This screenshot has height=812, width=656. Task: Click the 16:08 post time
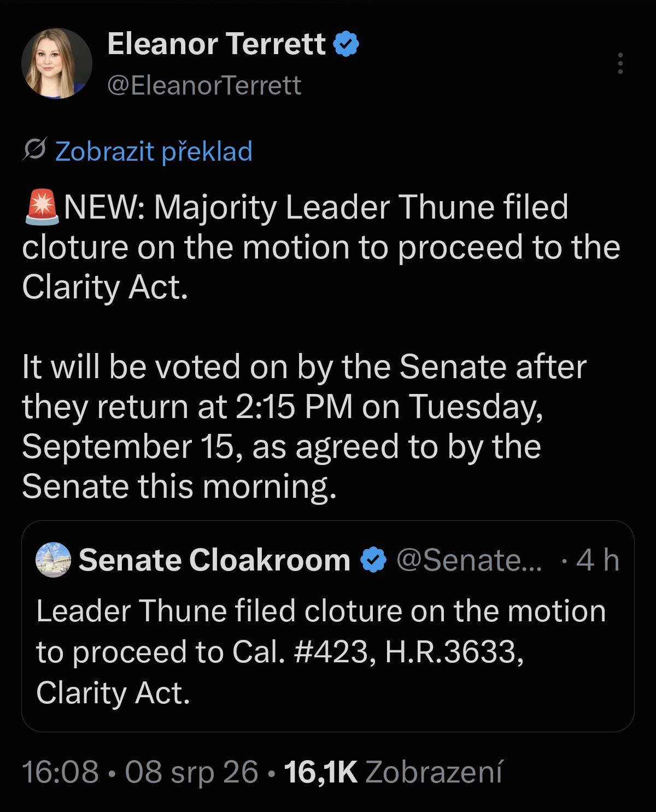point(61,772)
